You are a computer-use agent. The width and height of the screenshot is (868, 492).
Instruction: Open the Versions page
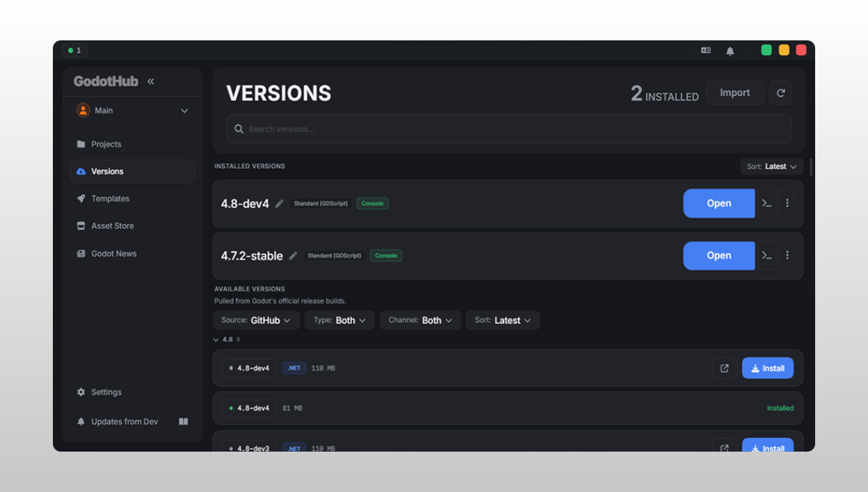pyautogui.click(x=132, y=171)
